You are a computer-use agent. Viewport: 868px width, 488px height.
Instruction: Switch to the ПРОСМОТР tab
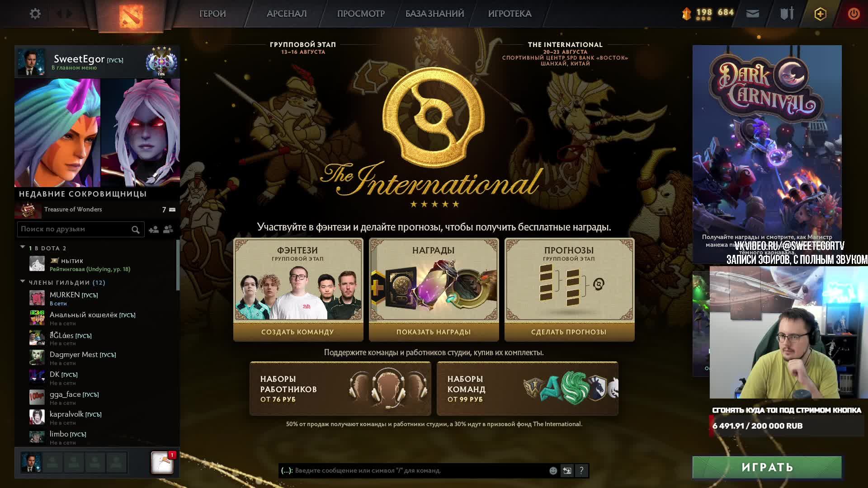(x=361, y=14)
